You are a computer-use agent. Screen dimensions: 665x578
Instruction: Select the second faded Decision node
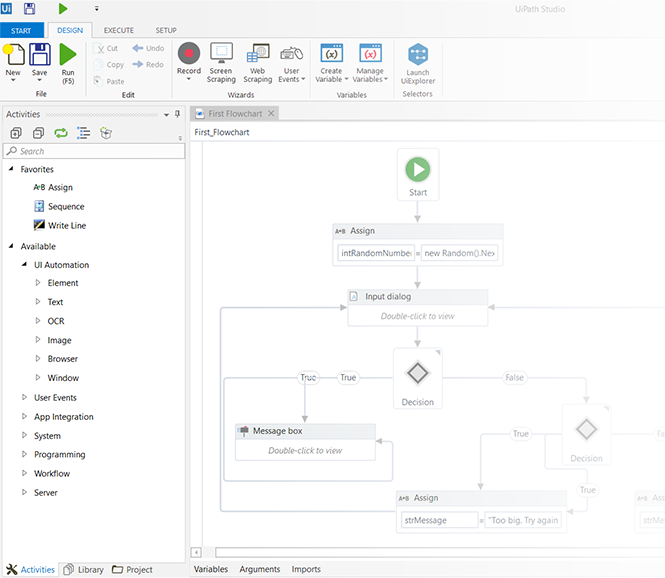pyautogui.click(x=586, y=435)
